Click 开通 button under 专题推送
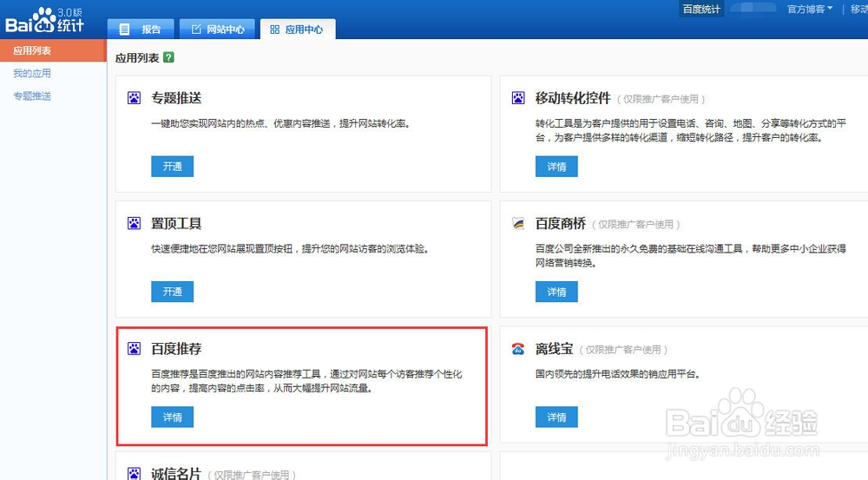Viewport: 868px width, 480px height. (172, 167)
